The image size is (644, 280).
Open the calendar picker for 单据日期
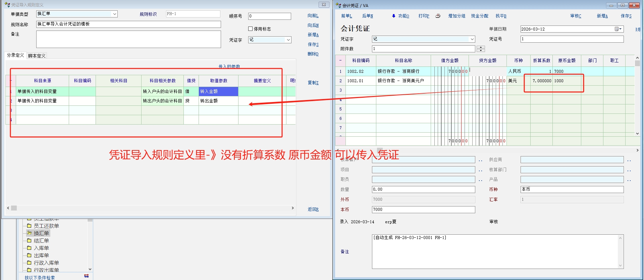coord(618,29)
